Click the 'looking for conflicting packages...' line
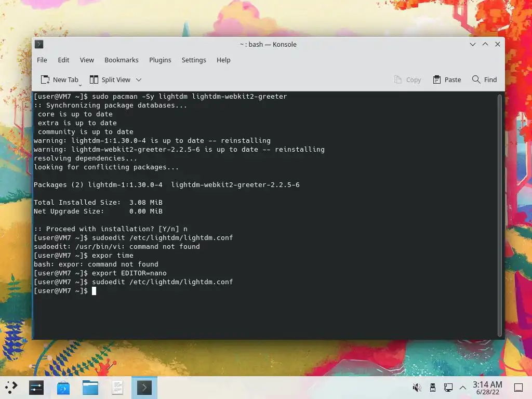 106,167
